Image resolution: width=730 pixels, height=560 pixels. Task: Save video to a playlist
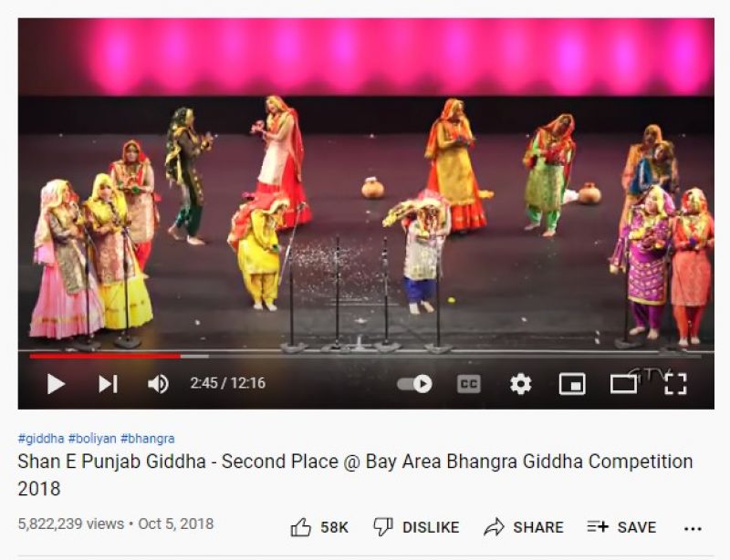(x=621, y=527)
